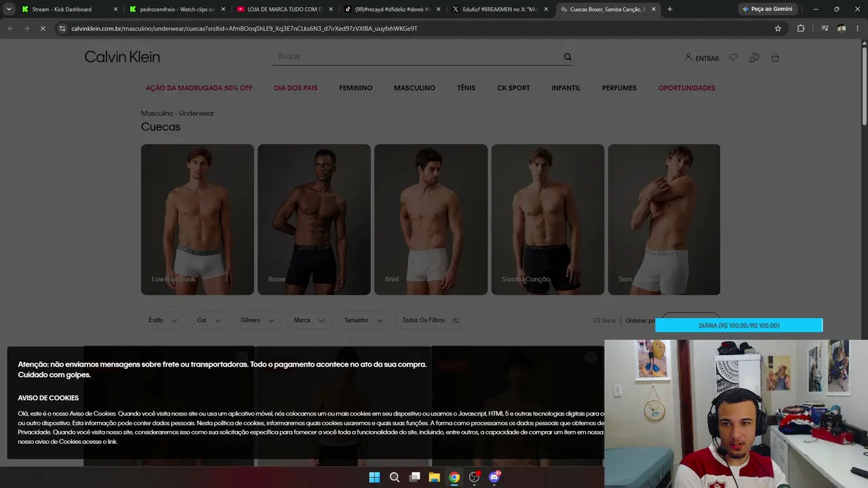The width and height of the screenshot is (868, 488).
Task: Bookmark this page with the star icon
Action: pos(778,28)
